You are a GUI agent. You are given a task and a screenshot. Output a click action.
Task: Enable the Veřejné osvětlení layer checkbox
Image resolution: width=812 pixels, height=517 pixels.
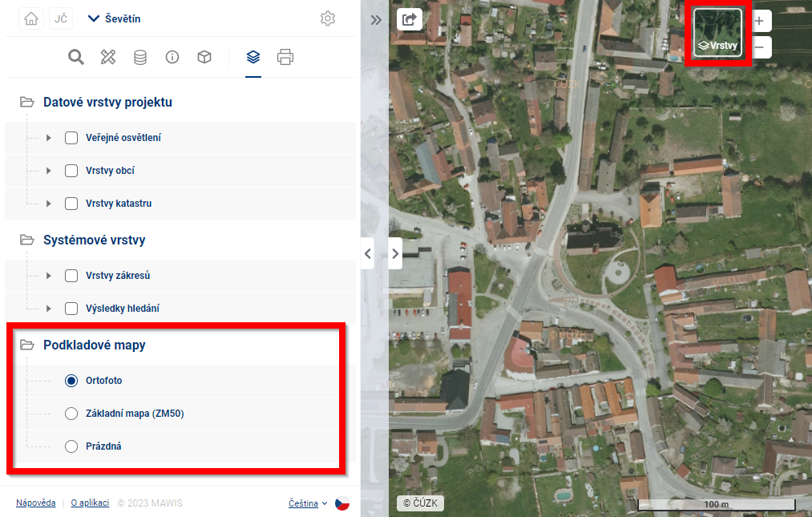[71, 138]
